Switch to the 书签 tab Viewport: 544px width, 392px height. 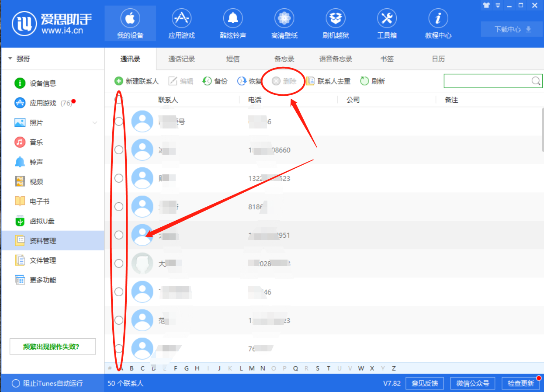click(387, 59)
